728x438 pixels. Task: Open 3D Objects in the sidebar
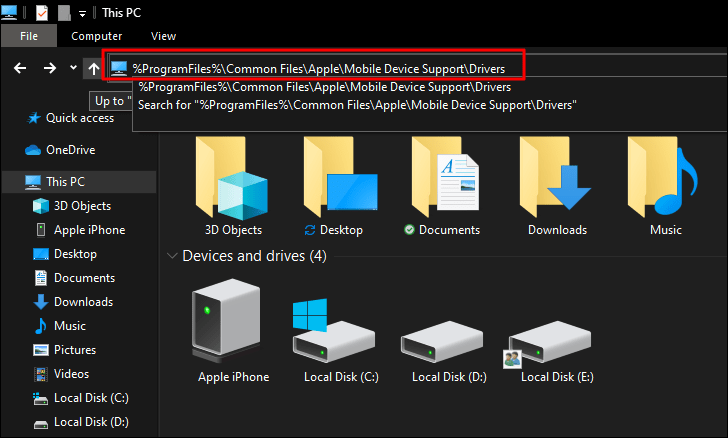(x=82, y=206)
